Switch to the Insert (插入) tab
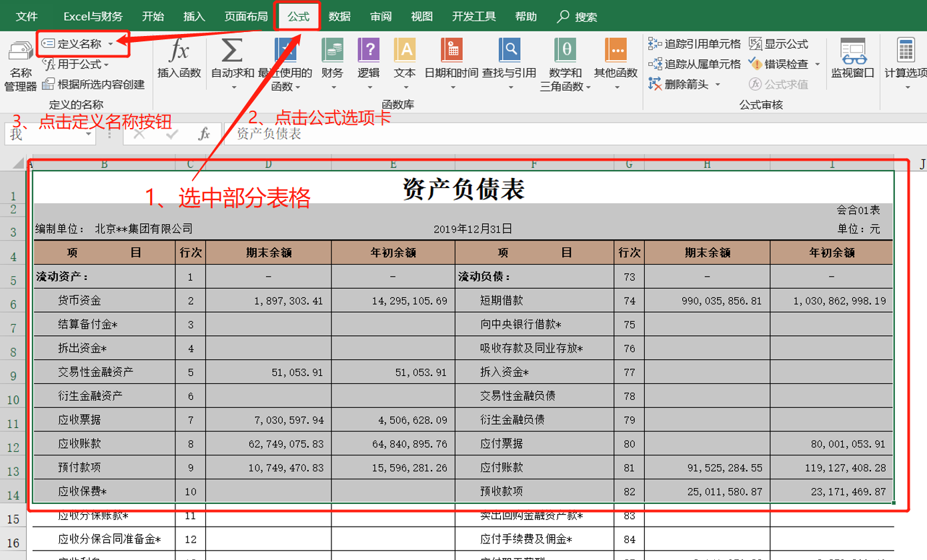The height and width of the screenshot is (560, 927). pyautogui.click(x=194, y=17)
